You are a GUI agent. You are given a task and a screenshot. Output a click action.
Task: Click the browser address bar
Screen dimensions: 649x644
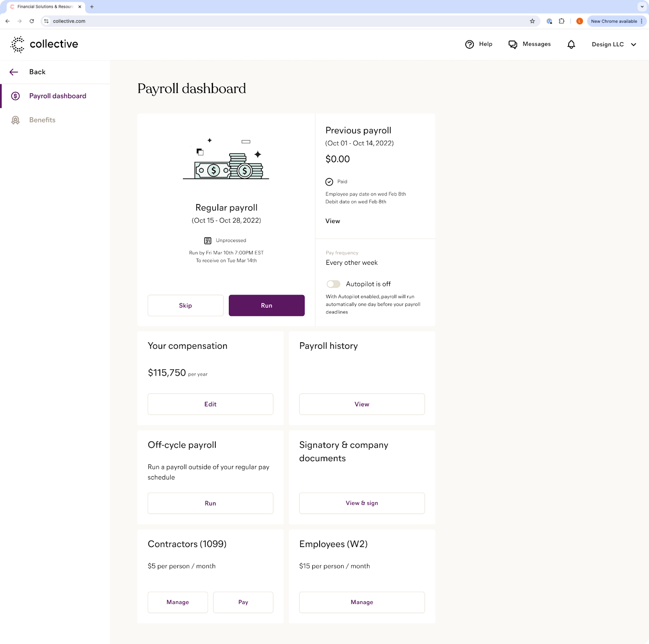(x=284, y=21)
